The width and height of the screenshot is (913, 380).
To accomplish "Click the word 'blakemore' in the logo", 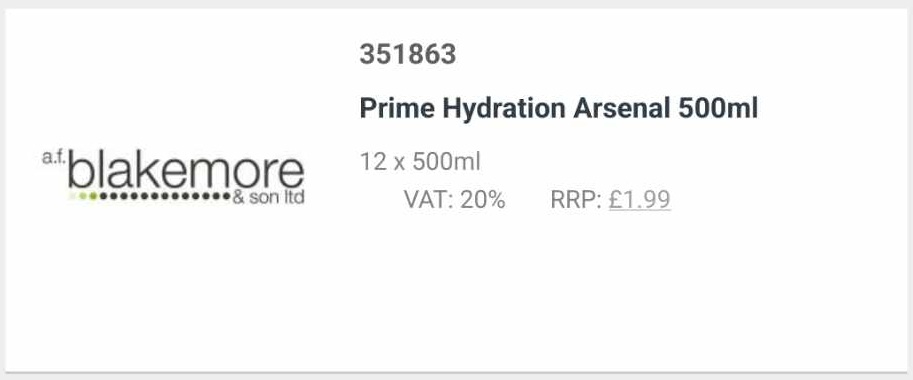I will (186, 169).
